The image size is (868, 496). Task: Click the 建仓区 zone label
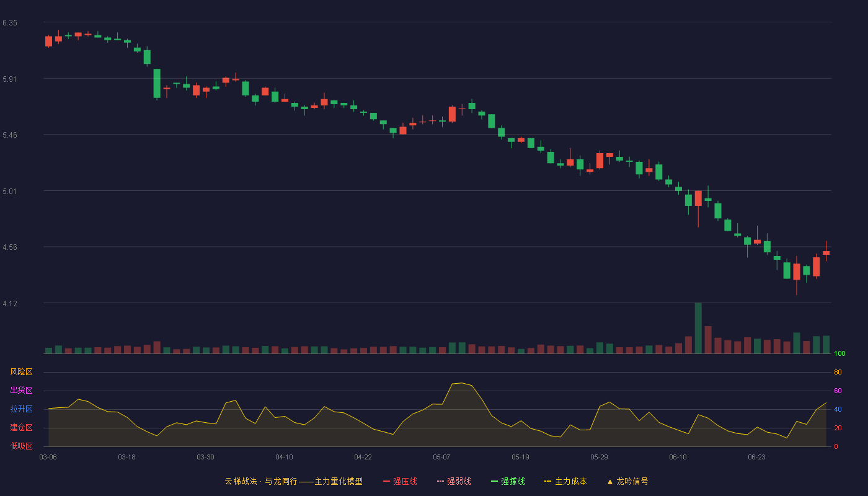[21, 428]
